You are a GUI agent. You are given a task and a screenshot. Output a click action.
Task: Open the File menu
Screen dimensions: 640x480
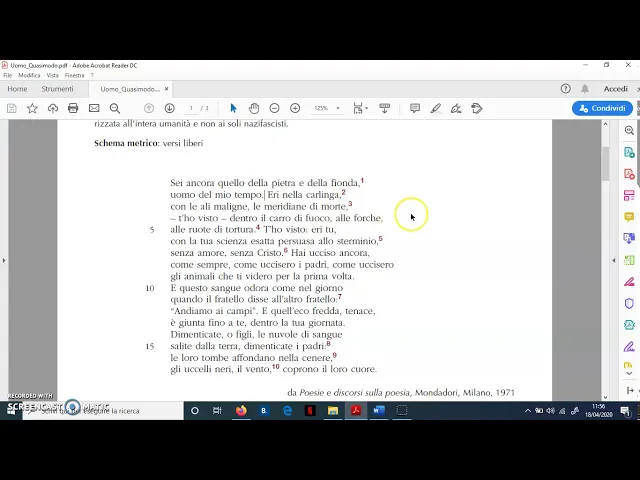click(x=7, y=76)
